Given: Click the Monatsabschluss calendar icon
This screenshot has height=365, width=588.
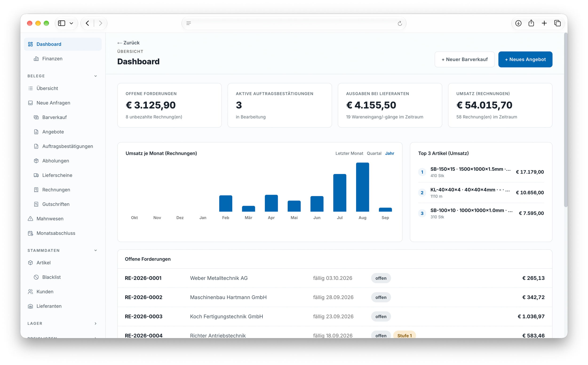Looking at the screenshot, I should point(30,233).
